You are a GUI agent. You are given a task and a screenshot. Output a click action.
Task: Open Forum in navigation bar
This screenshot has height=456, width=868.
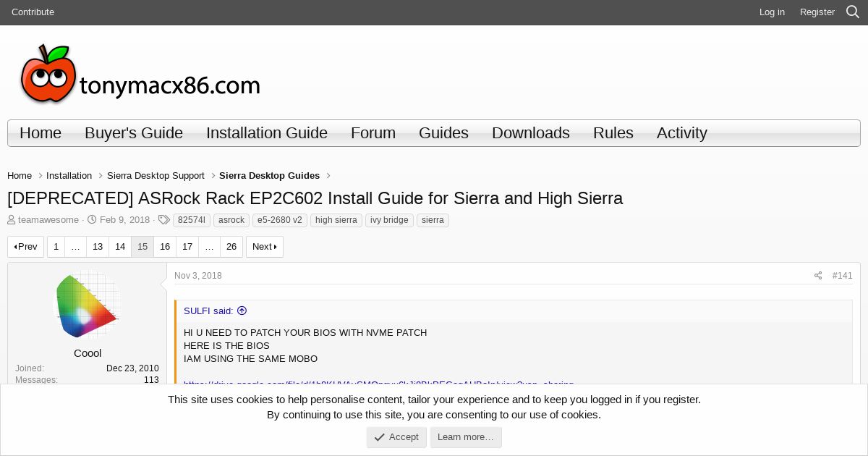pos(373,133)
